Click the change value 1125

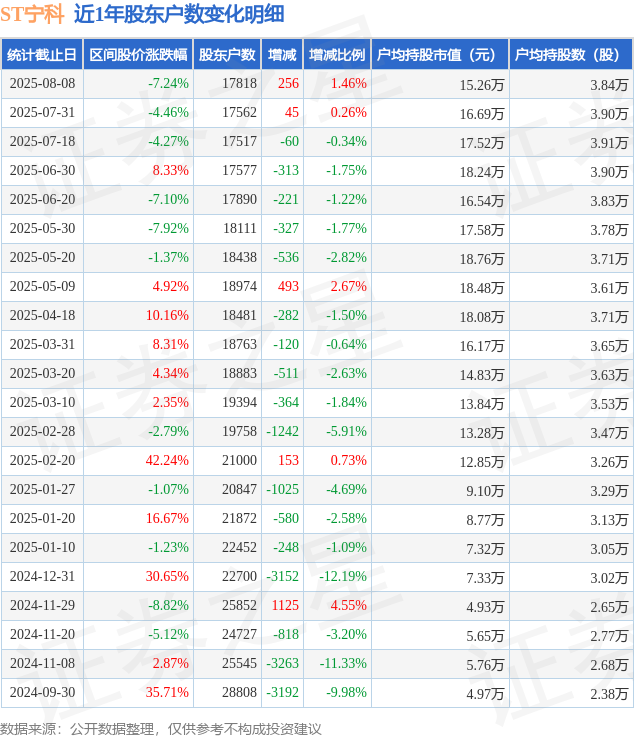click(x=285, y=605)
